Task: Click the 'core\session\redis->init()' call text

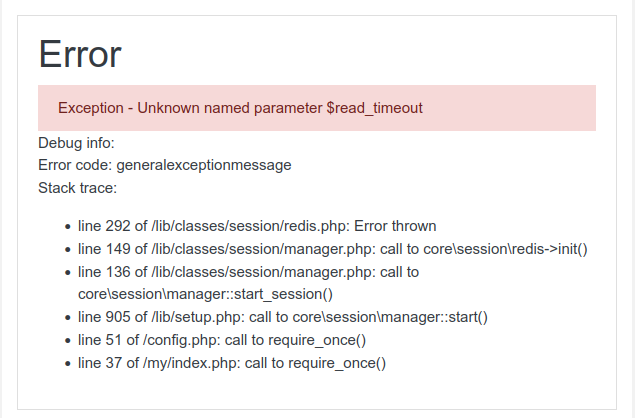Action: pos(505,249)
